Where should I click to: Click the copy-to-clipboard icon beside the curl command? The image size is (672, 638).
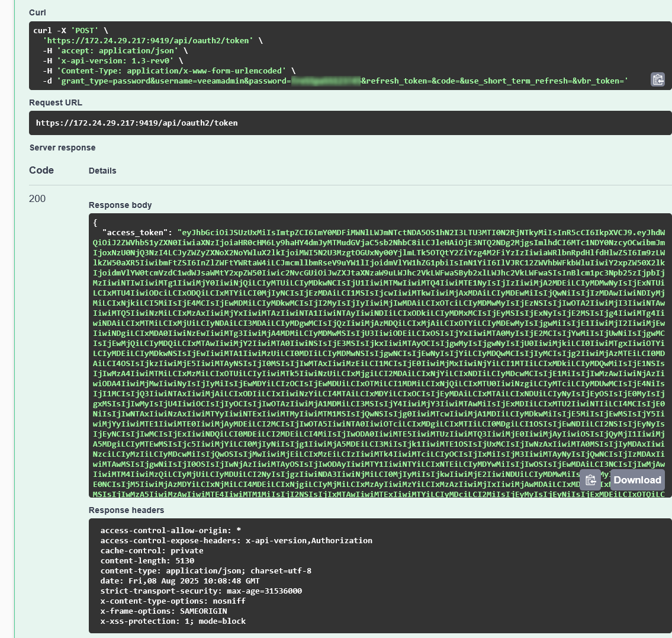point(657,79)
